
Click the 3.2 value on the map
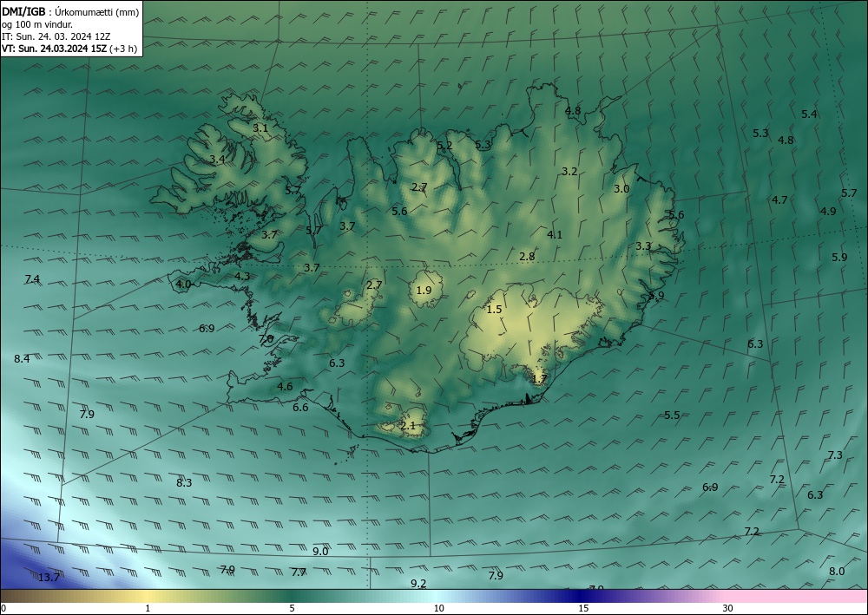(569, 172)
